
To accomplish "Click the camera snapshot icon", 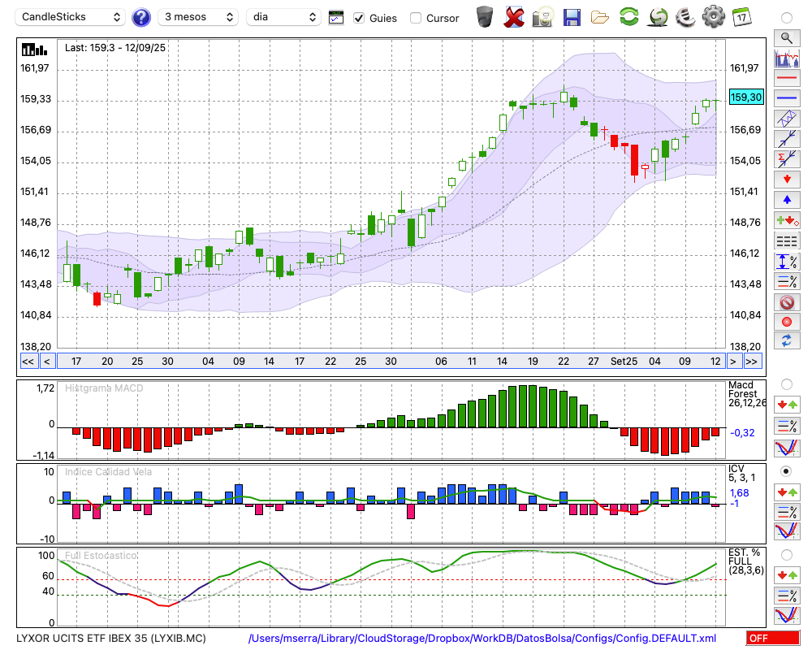I will [542, 17].
